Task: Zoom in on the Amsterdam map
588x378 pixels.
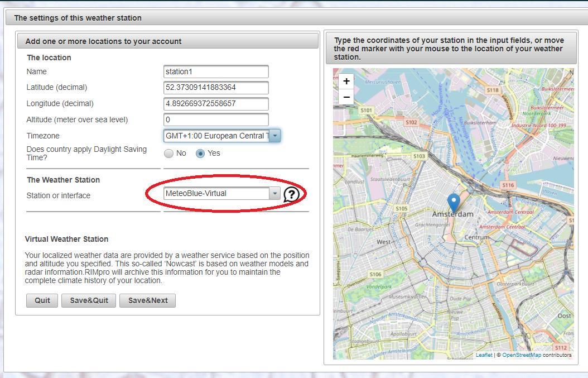Action: [x=346, y=80]
